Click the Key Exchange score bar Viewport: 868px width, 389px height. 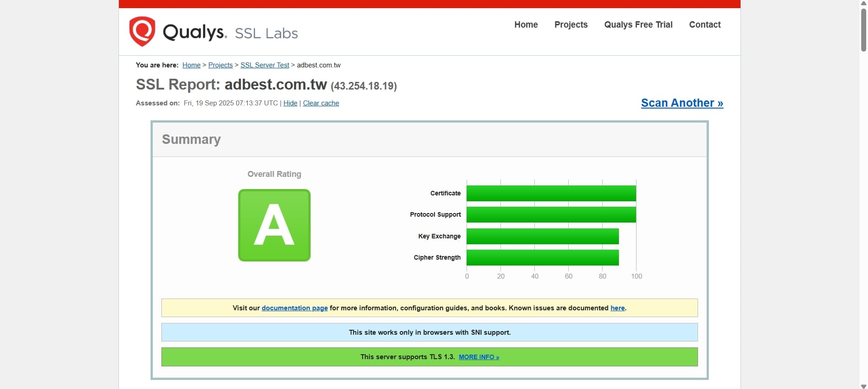[542, 236]
